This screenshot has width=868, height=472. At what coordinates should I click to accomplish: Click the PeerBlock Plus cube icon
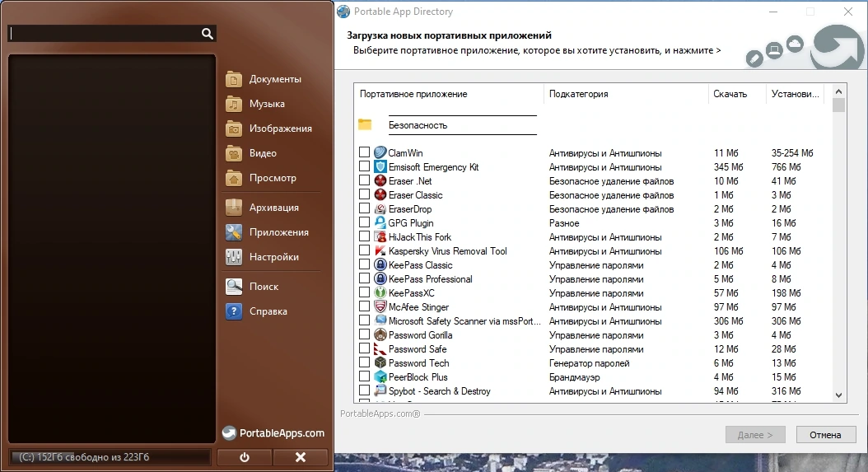(x=380, y=376)
